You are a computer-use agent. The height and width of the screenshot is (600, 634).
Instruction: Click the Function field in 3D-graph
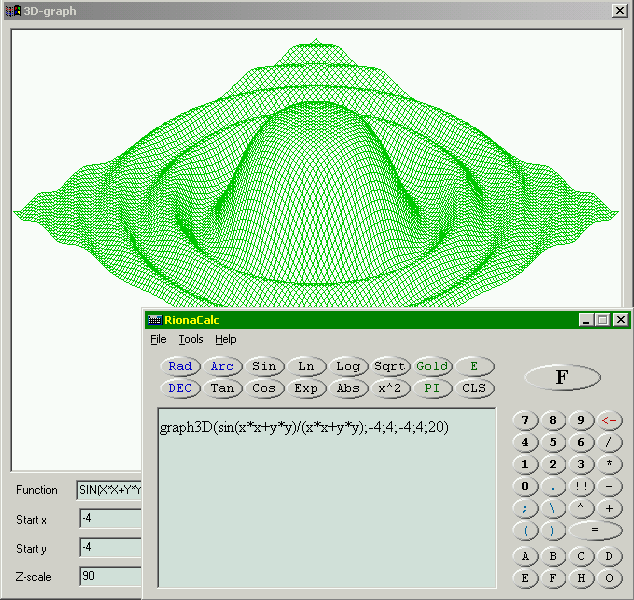tap(109, 490)
